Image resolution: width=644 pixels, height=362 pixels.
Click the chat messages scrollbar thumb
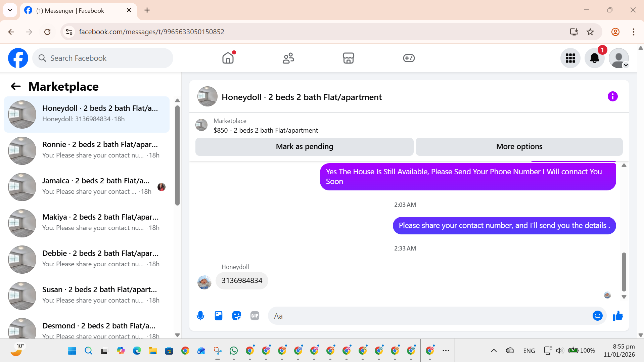click(x=624, y=272)
